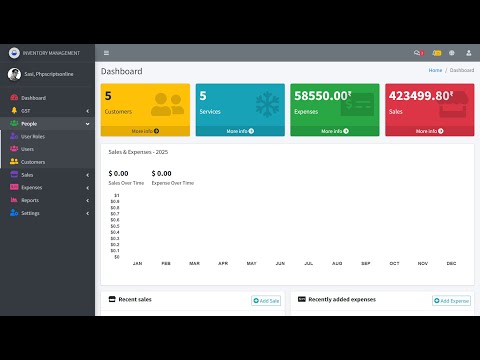Image resolution: width=480 pixels, height=360 pixels.
Task: Click the Home breadcrumb link
Action: [x=435, y=70]
